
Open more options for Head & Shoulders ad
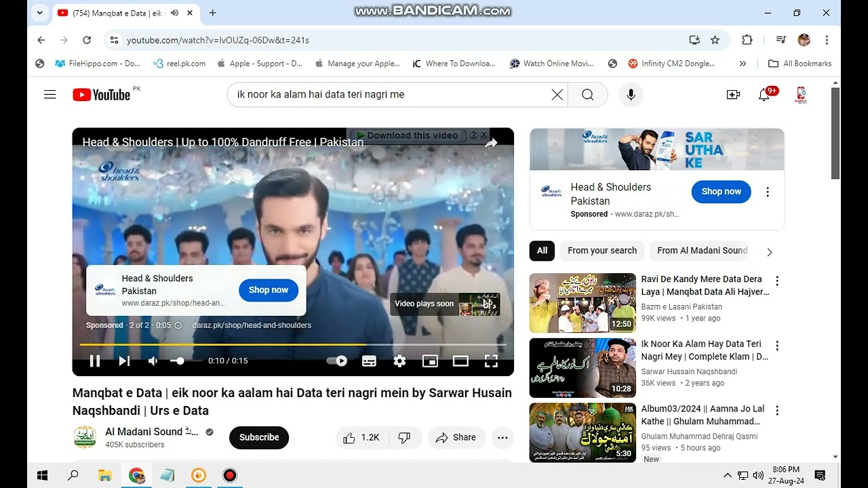(x=768, y=192)
